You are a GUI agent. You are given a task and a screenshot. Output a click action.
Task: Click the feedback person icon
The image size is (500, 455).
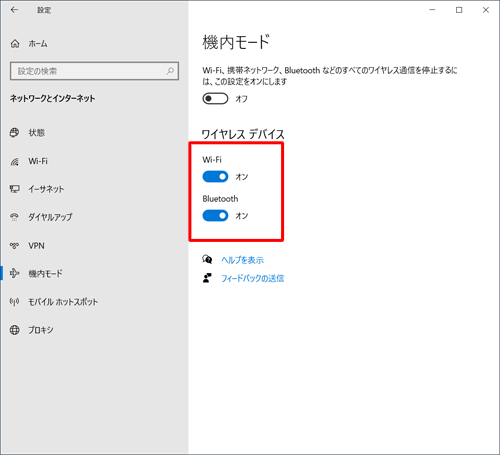click(207, 278)
